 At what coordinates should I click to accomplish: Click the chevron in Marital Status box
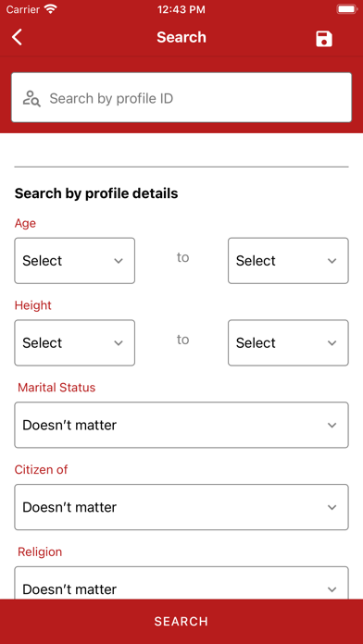(332, 425)
